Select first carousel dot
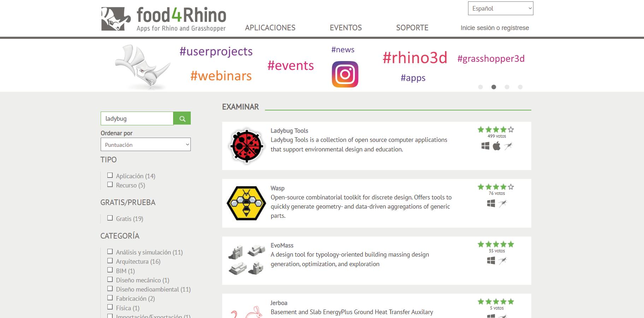 (x=480, y=87)
